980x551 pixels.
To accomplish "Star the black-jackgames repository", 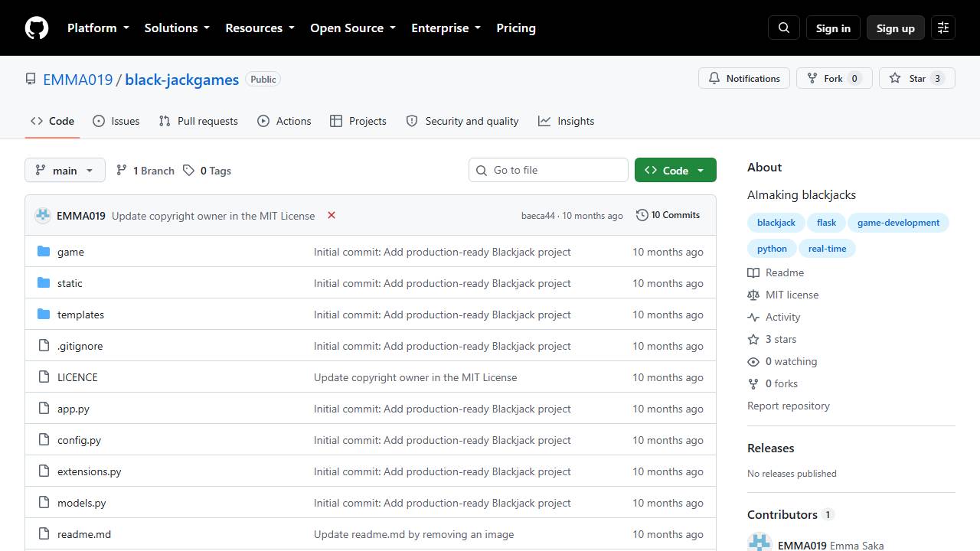I will [x=917, y=78].
